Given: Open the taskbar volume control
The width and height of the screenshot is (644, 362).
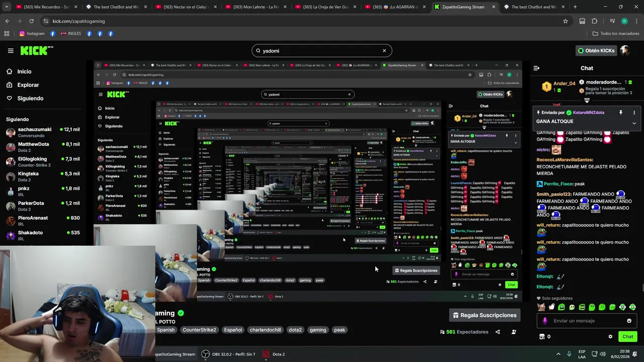Looking at the screenshot, I should tap(602, 354).
